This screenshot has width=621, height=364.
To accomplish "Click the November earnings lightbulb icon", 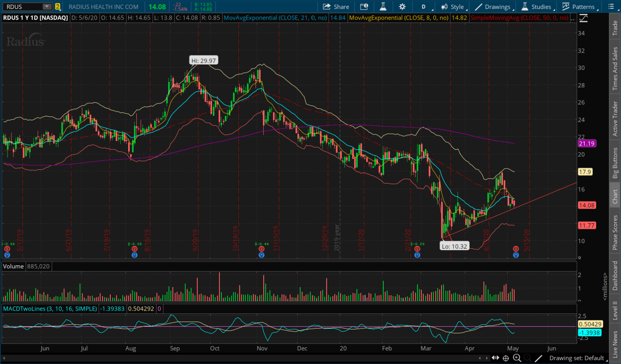I will click(x=261, y=255).
